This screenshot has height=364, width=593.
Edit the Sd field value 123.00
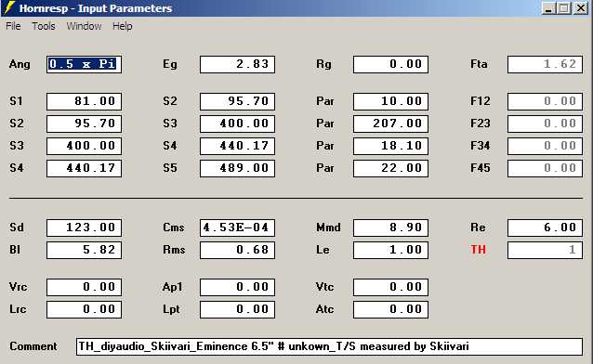click(x=84, y=227)
